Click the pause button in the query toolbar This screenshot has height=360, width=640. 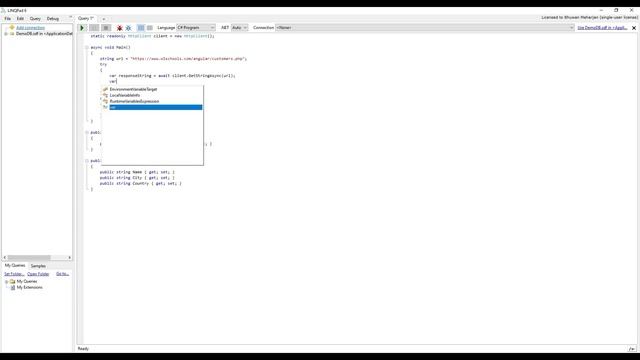tap(94, 28)
